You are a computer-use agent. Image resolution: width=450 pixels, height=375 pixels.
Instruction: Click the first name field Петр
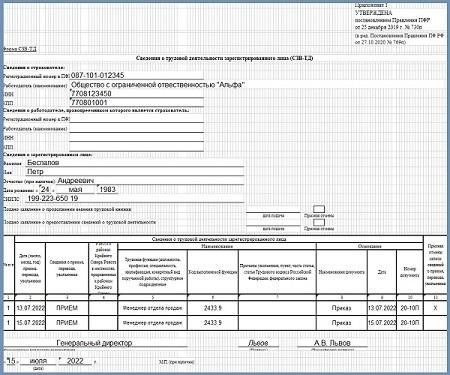[x=135, y=172]
